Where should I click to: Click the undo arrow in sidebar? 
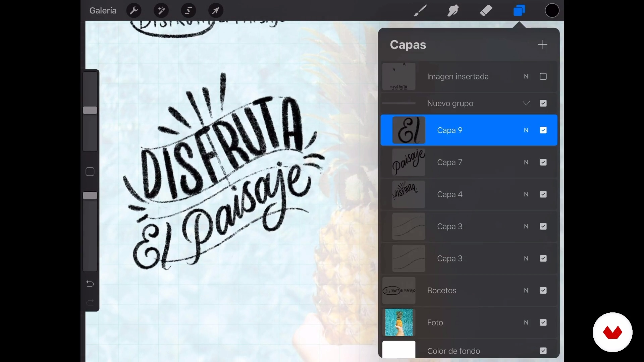(90, 284)
